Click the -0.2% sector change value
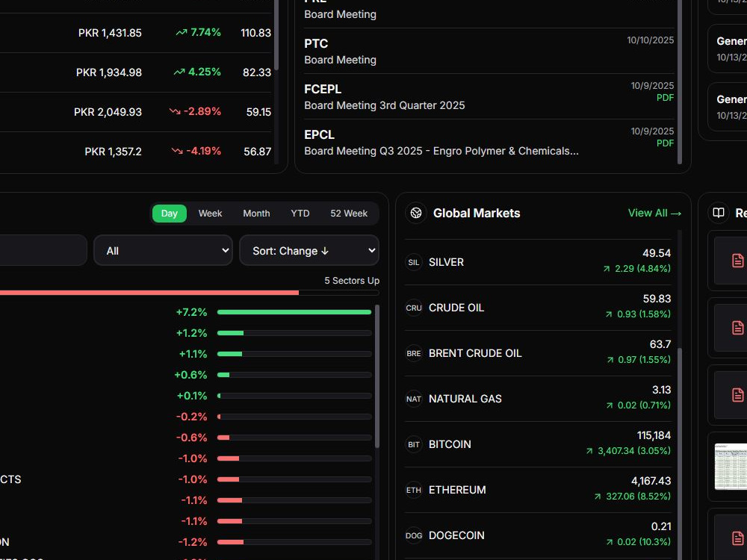The image size is (747, 560). (191, 417)
